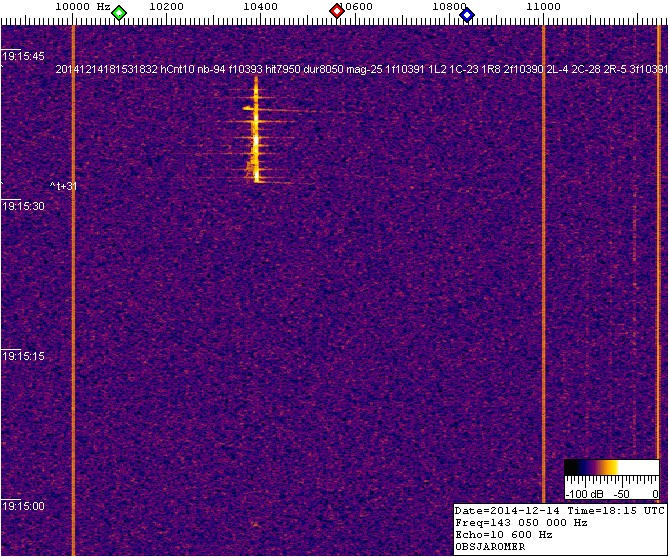Click the 19:15:45 time label
The width and height of the screenshot is (669, 557).
point(24,56)
